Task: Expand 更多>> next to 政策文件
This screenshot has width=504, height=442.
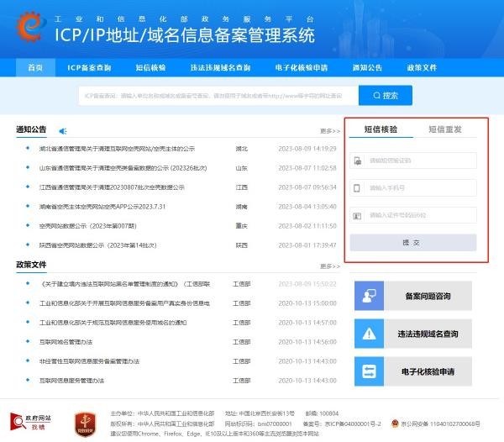Action: pyautogui.click(x=329, y=266)
